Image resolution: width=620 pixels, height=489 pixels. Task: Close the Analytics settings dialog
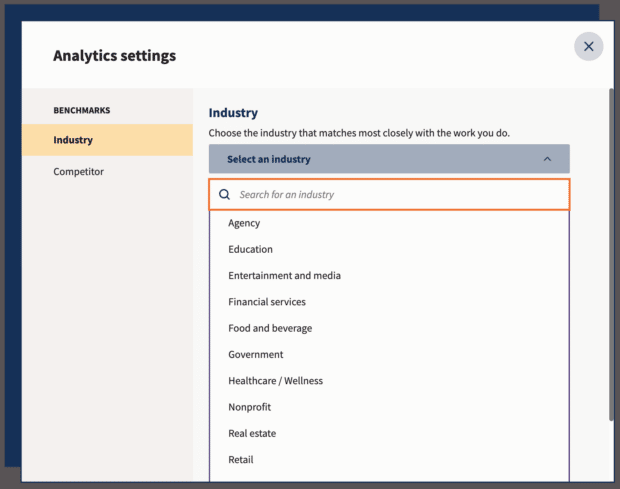588,46
